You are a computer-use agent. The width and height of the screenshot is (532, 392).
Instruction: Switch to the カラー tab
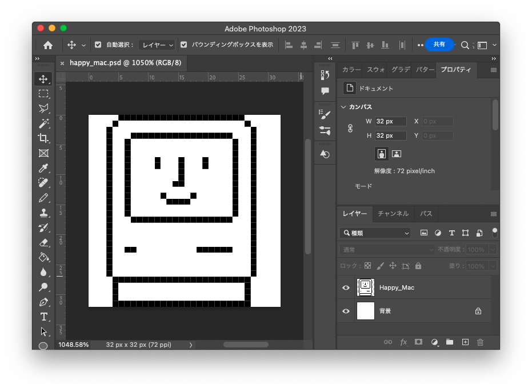[x=351, y=70]
